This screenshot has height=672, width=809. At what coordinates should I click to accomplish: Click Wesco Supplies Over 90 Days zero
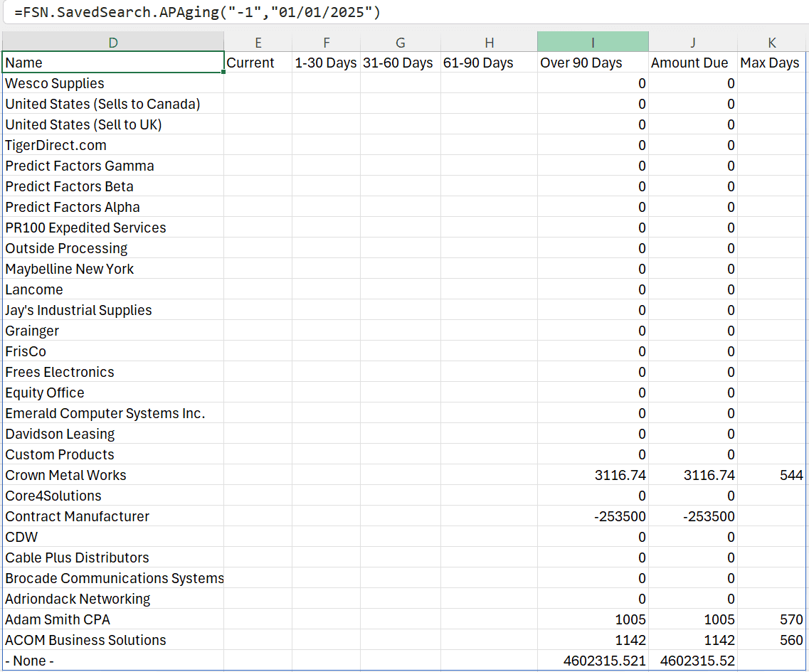point(593,83)
